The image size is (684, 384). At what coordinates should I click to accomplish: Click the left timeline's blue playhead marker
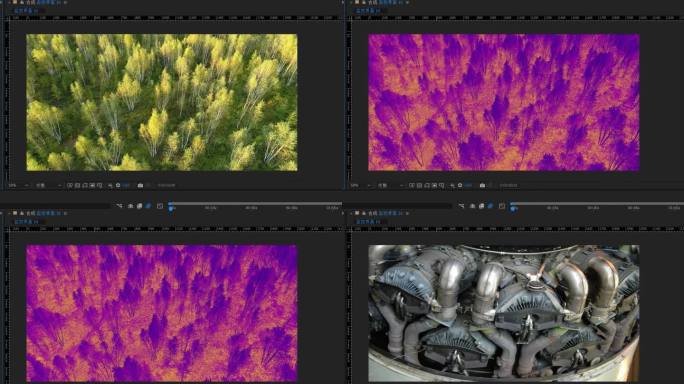pyautogui.click(x=171, y=209)
